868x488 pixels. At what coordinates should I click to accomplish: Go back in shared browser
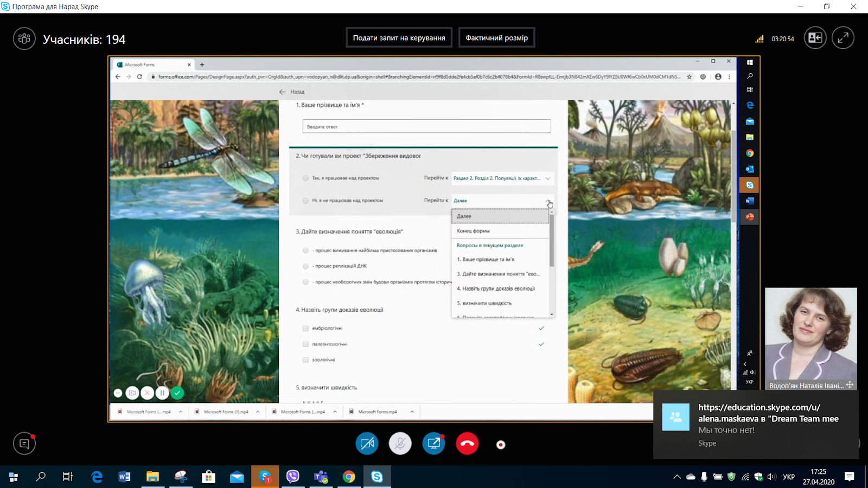tap(118, 76)
